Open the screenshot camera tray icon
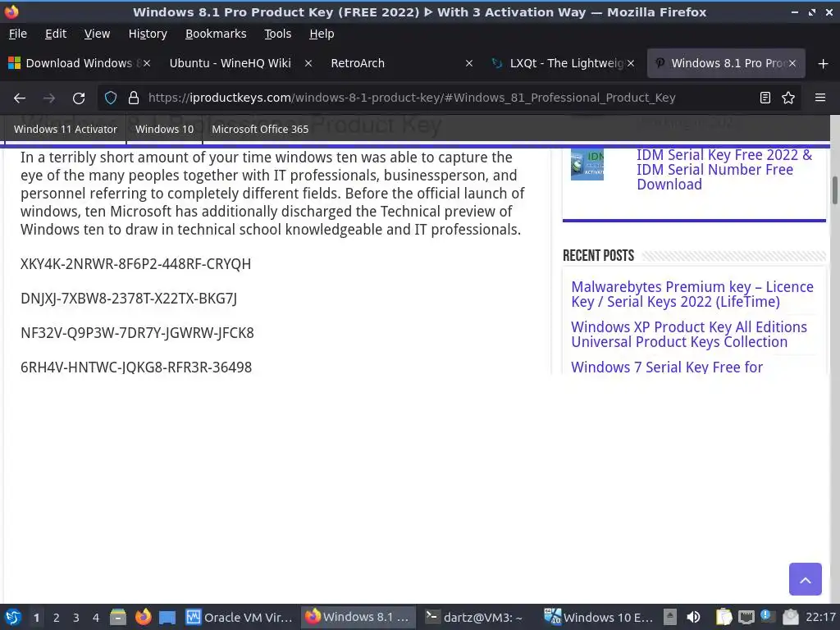The height and width of the screenshot is (630, 840). coord(790,617)
